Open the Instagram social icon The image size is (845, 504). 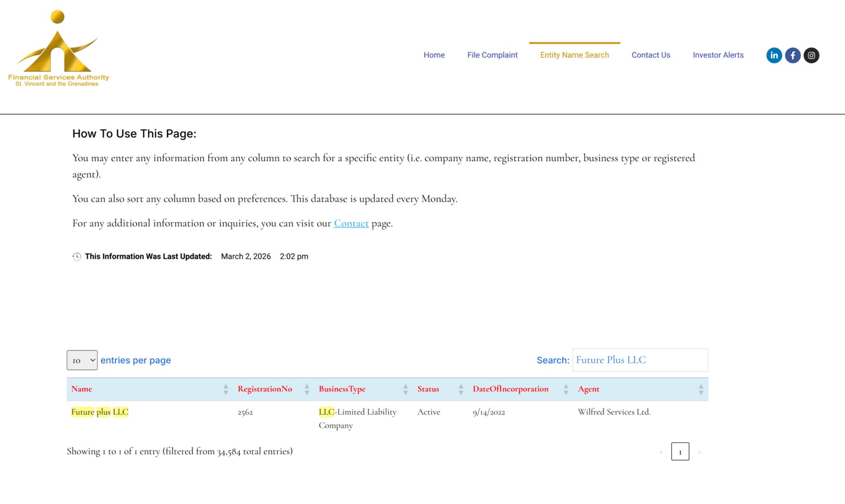(811, 55)
